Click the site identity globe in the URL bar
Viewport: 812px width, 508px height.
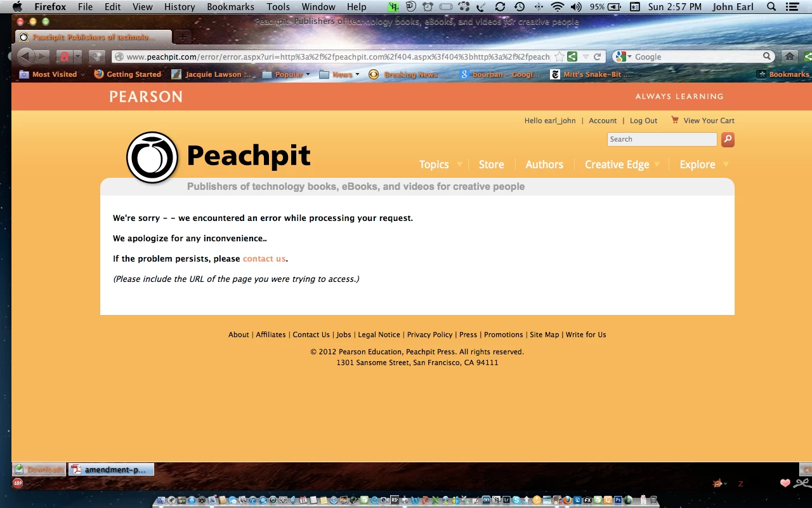click(119, 57)
